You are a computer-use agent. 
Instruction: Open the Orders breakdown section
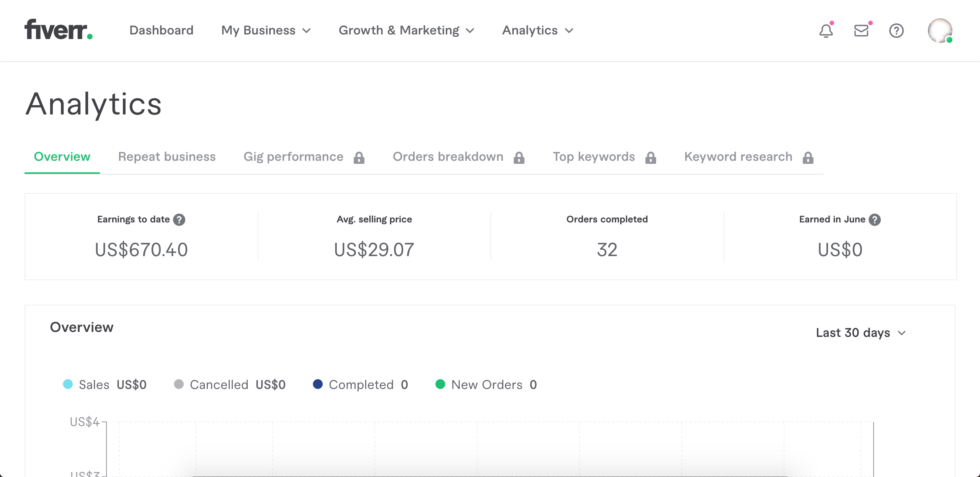point(448,157)
